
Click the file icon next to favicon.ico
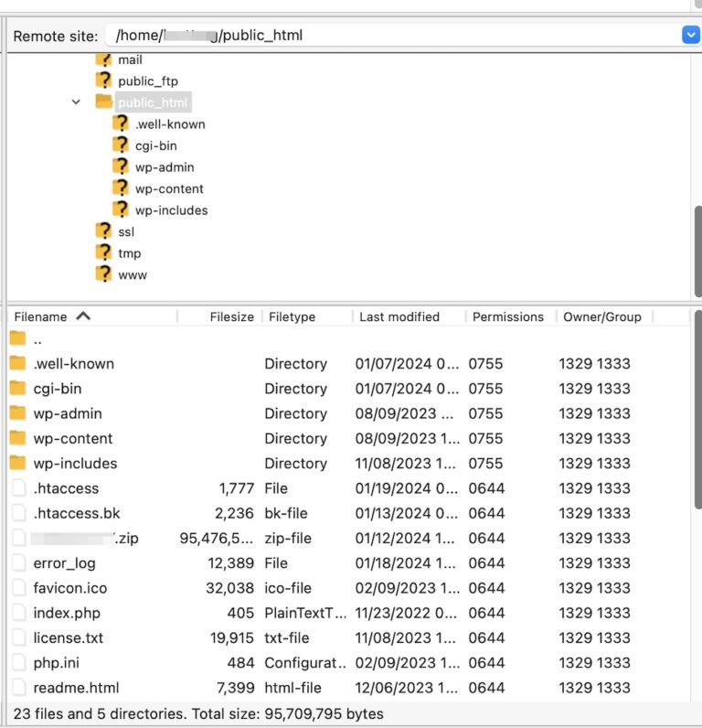(18, 588)
